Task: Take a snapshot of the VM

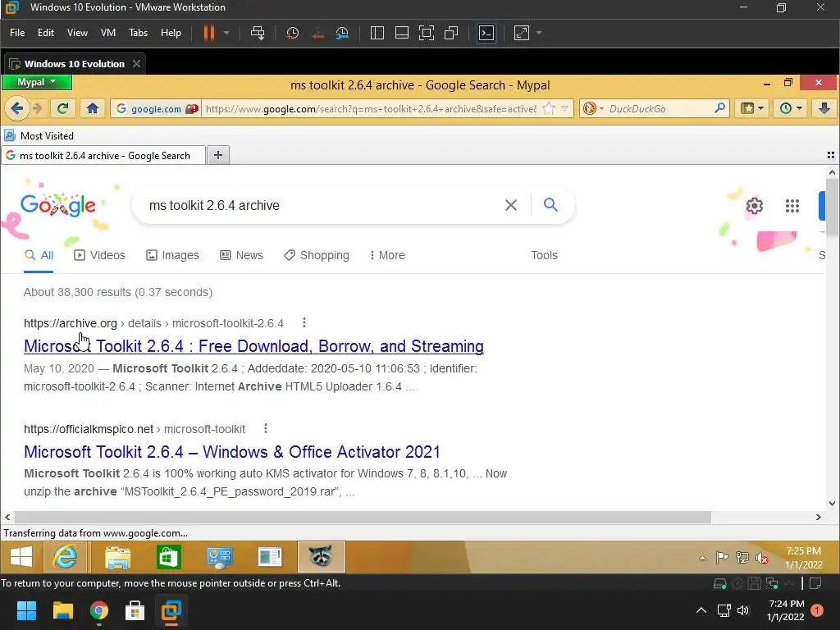Action: [293, 33]
